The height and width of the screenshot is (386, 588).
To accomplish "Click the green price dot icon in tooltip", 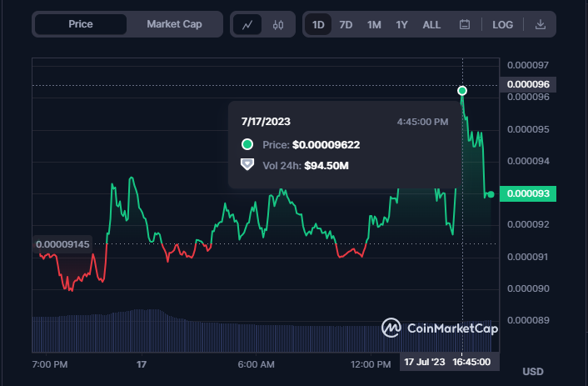I will 247,144.
